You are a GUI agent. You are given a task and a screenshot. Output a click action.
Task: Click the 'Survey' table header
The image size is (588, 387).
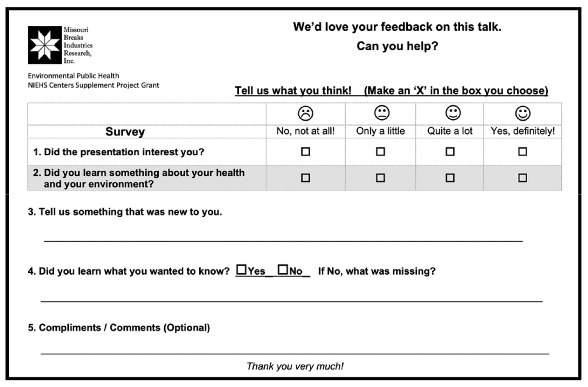(x=125, y=132)
